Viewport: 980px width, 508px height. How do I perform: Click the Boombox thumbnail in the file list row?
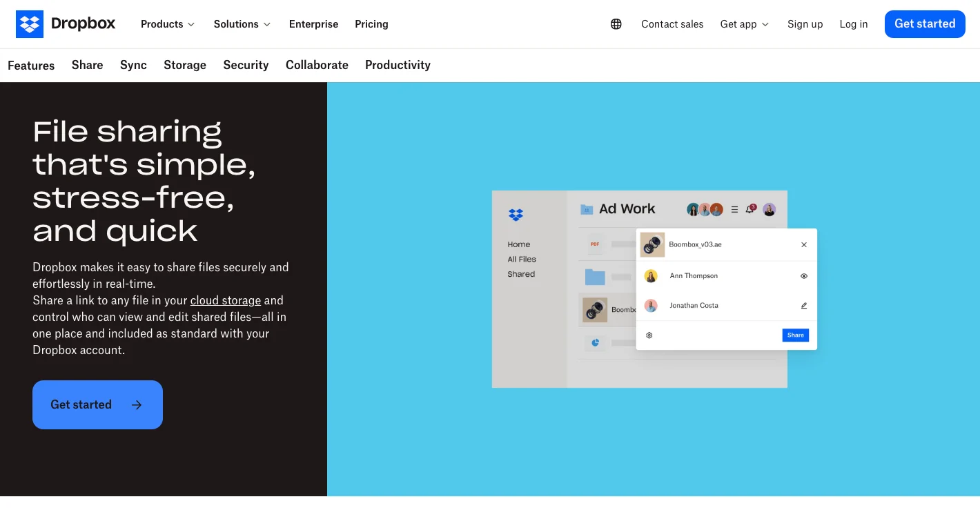[x=595, y=310]
